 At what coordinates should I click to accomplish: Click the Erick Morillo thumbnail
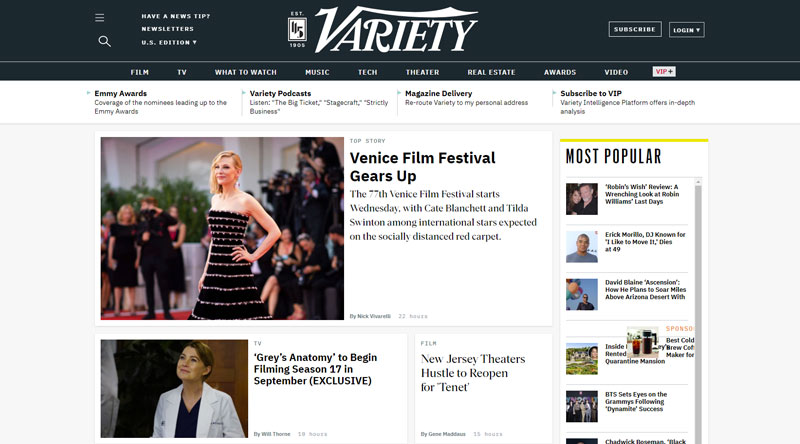[x=582, y=246]
